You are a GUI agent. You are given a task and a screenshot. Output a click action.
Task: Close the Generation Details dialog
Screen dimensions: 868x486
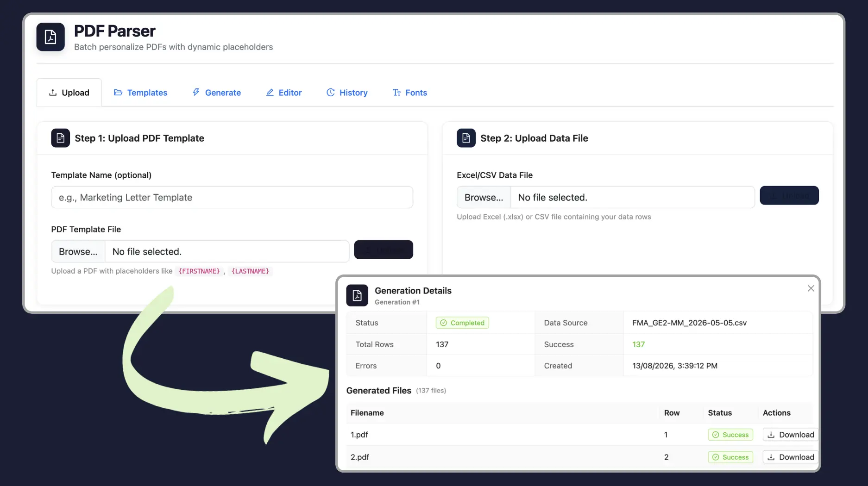point(811,288)
